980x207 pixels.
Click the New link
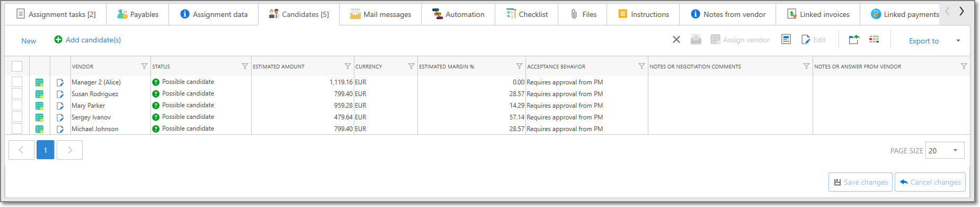[x=29, y=41]
